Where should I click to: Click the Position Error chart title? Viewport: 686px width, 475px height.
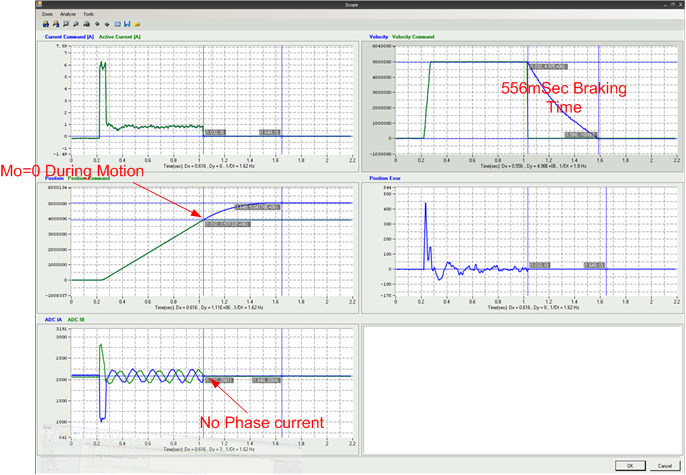tap(386, 178)
